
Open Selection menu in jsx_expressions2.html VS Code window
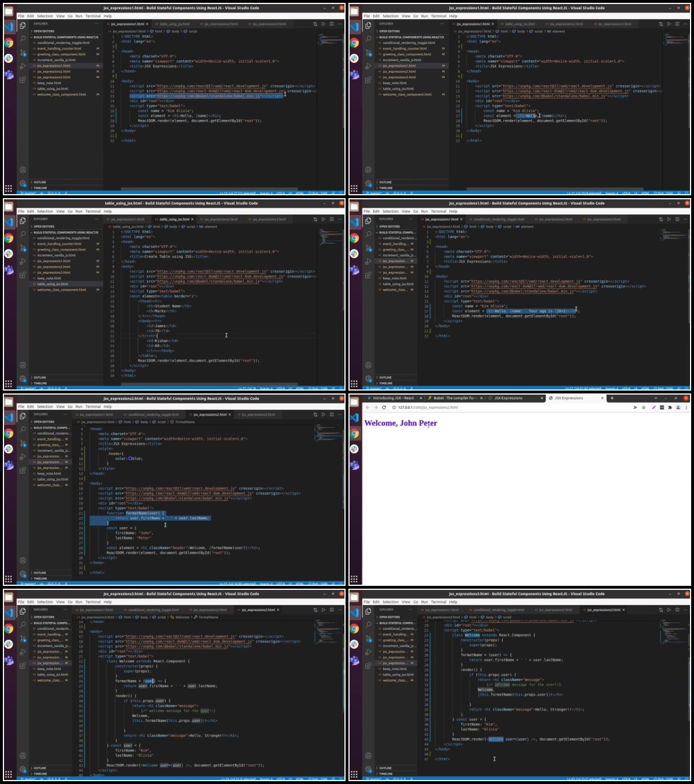tap(45, 407)
